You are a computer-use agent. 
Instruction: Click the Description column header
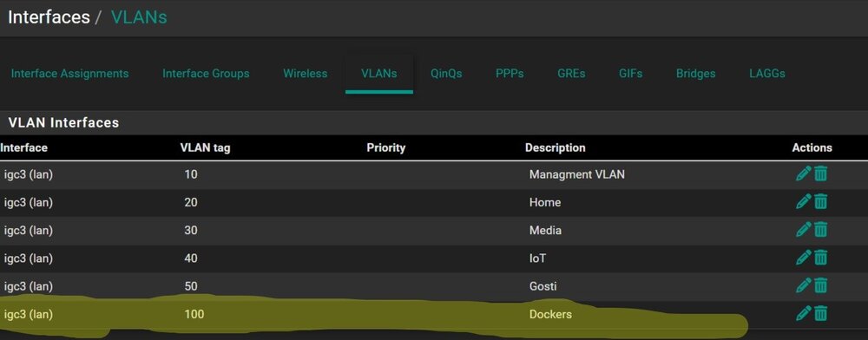point(556,147)
